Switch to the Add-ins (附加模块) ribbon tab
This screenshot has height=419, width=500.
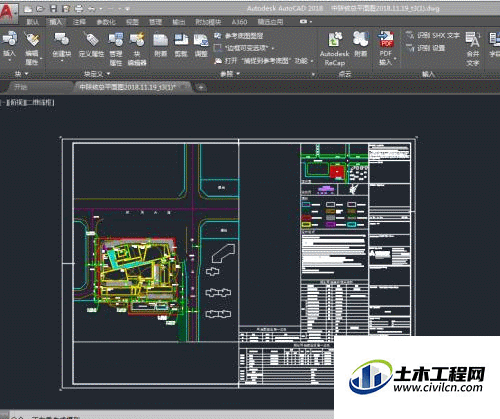tap(208, 22)
